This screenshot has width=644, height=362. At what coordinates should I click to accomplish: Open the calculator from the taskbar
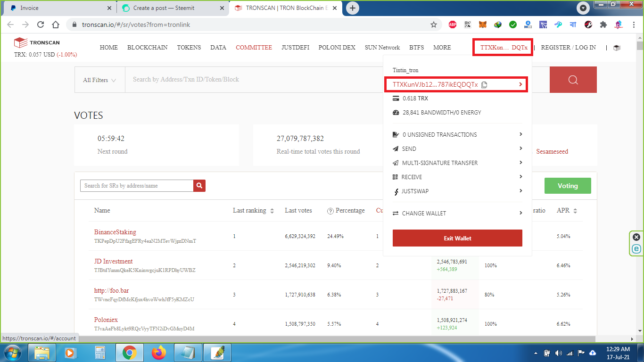tap(100, 352)
